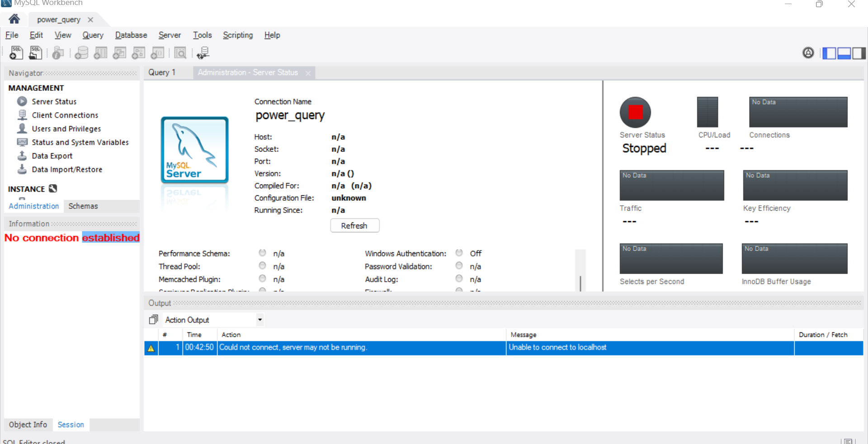Viewport: 868px width, 444px height.
Task: Open the View menu
Action: pos(63,35)
